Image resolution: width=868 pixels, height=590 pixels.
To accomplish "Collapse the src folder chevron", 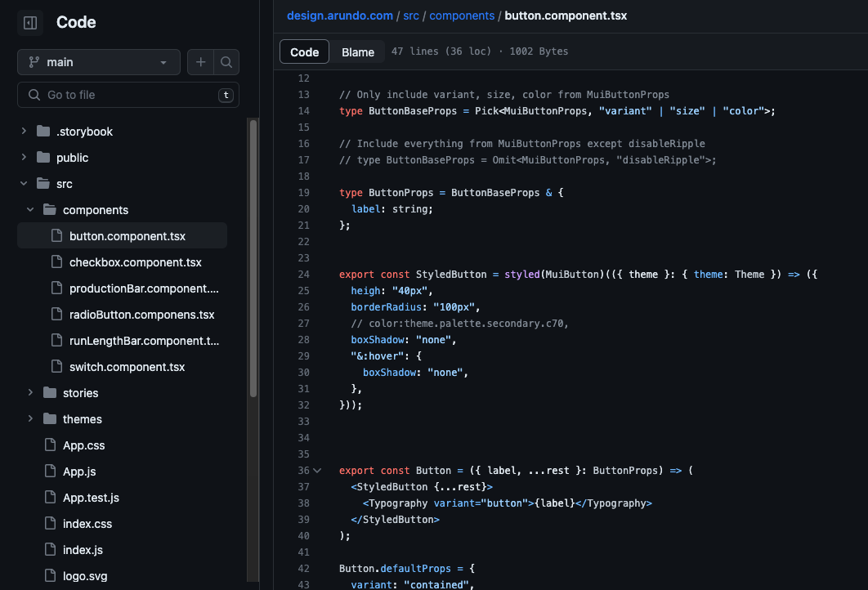I will click(24, 183).
